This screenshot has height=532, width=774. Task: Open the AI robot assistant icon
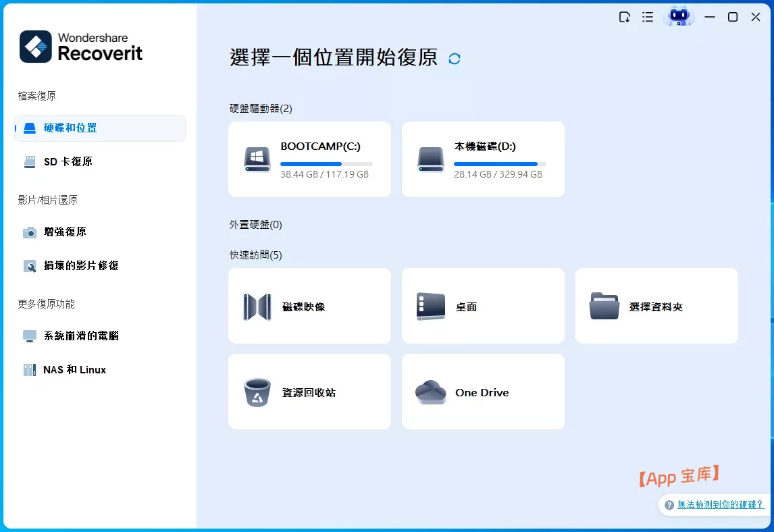pyautogui.click(x=678, y=17)
